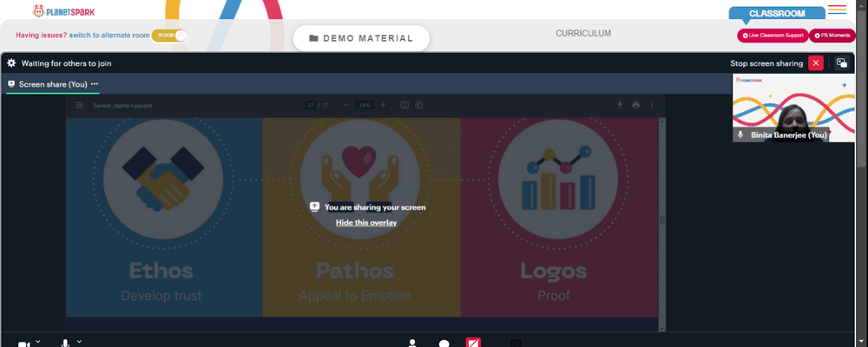Open the striped hamburger menu
The image size is (868, 347).
click(837, 10)
